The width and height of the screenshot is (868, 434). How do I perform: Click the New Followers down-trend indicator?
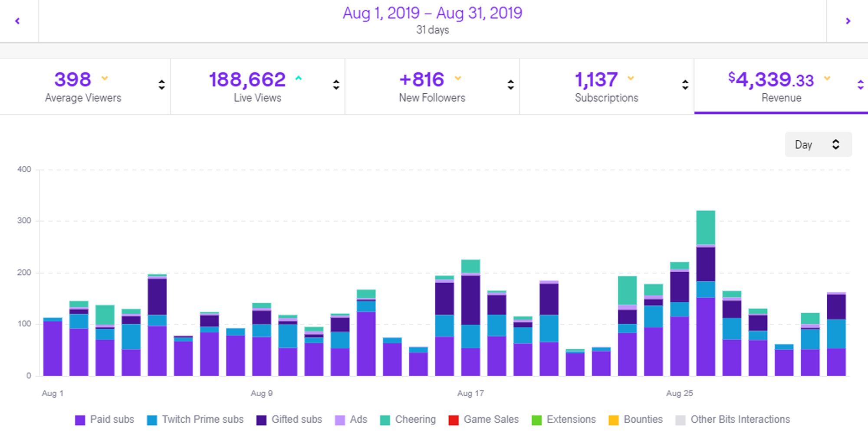click(458, 78)
